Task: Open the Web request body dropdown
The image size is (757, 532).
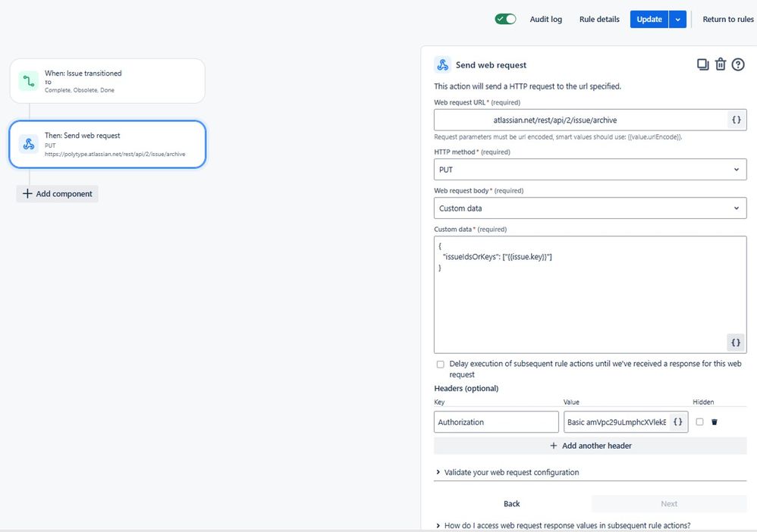Action: point(590,208)
